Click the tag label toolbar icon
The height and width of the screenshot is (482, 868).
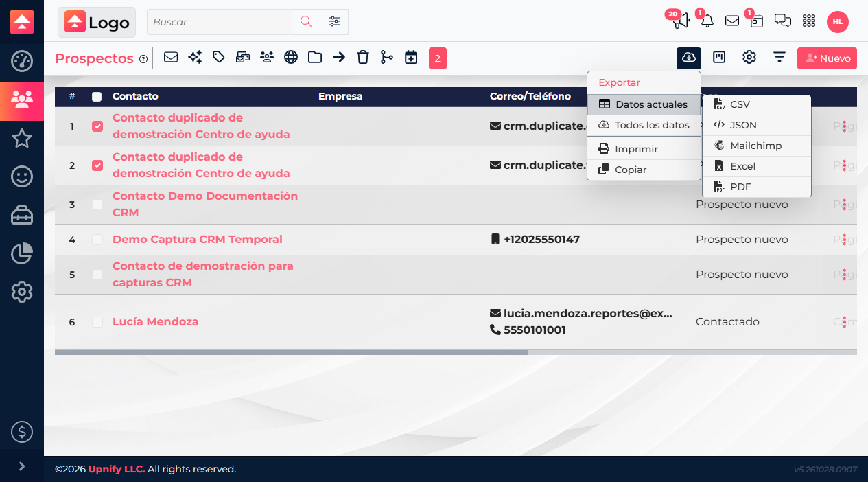pyautogui.click(x=219, y=58)
